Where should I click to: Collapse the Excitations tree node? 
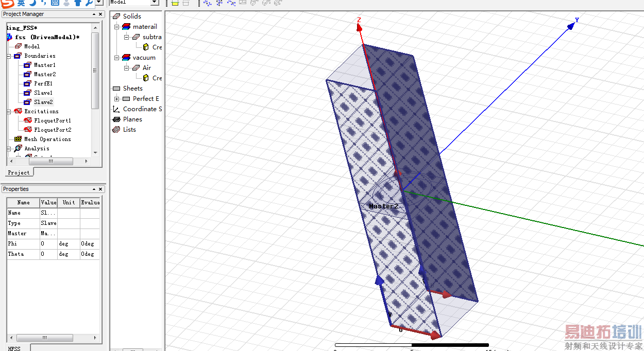(x=9, y=111)
